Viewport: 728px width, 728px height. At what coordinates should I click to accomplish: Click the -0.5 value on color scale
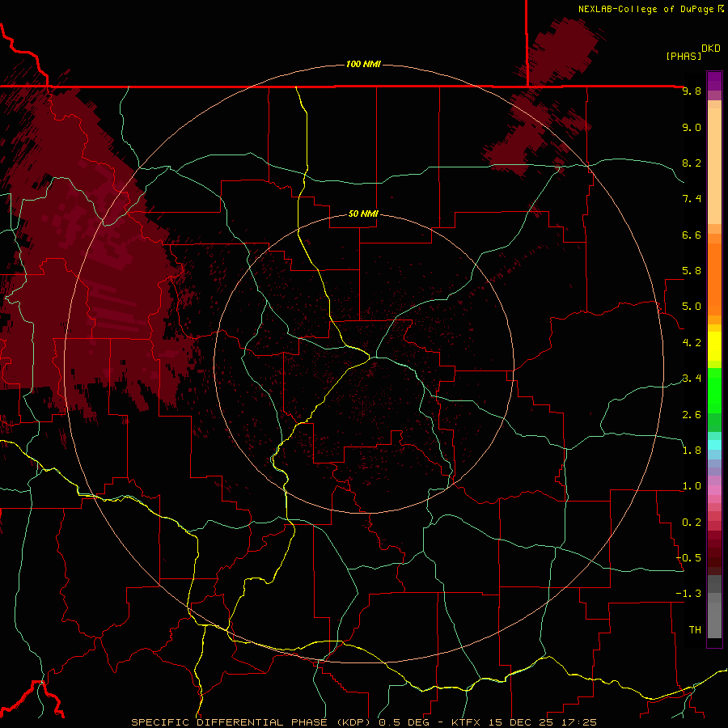coord(688,557)
